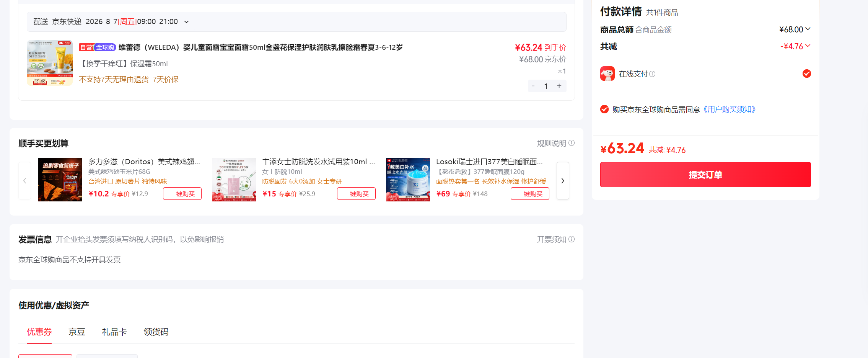Viewport: 868px width, 358px height.
Task: Show 在线支付 info tooltip icon
Action: coord(652,74)
